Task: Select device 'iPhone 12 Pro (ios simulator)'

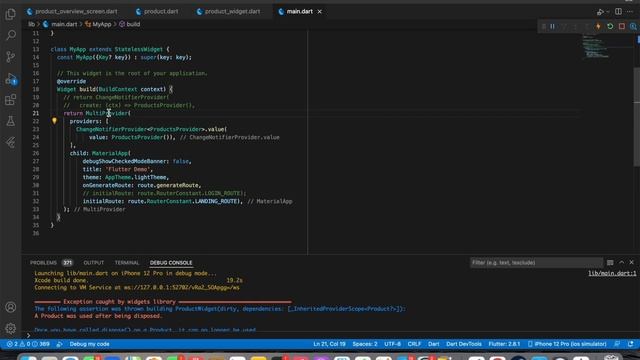Action: point(567,344)
